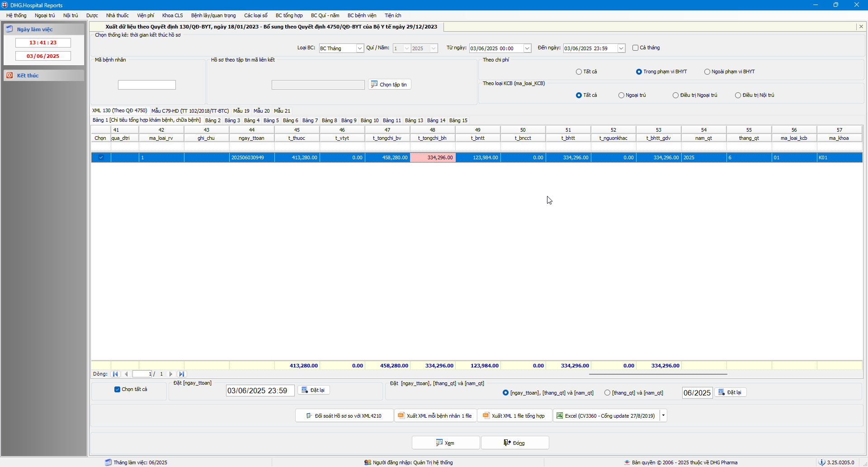Click the Ngày làm việc calendar icon
Image resolution: width=868 pixels, height=467 pixels.
click(9, 29)
